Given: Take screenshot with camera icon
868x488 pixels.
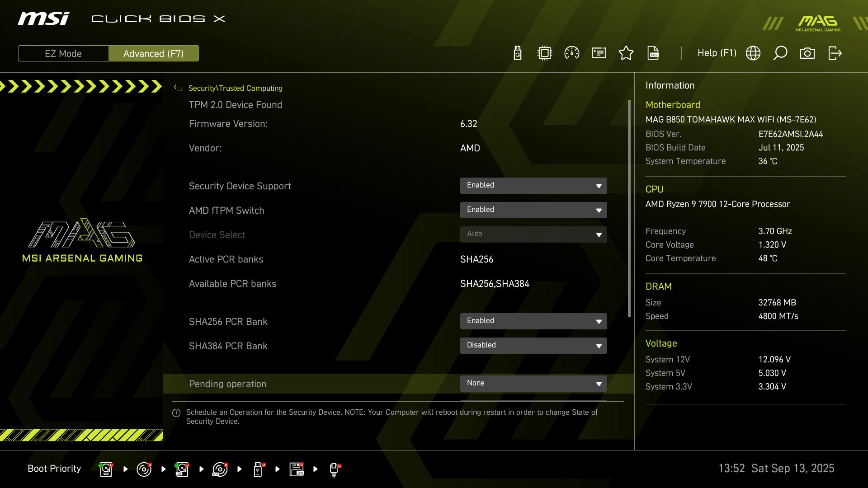Looking at the screenshot, I should (x=807, y=53).
